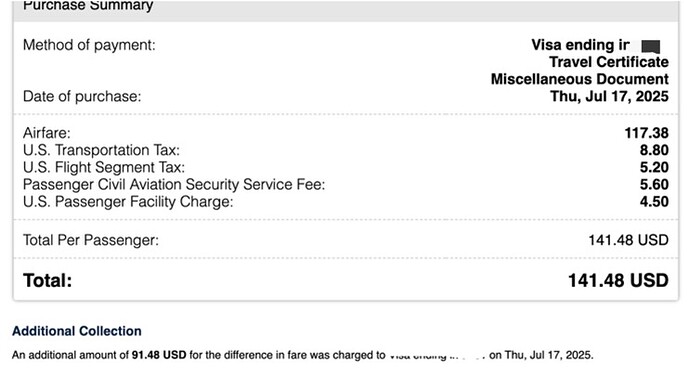Image resolution: width=690 pixels, height=377 pixels.
Task: Click the U.S. Flight Segment Tax label
Action: point(104,167)
